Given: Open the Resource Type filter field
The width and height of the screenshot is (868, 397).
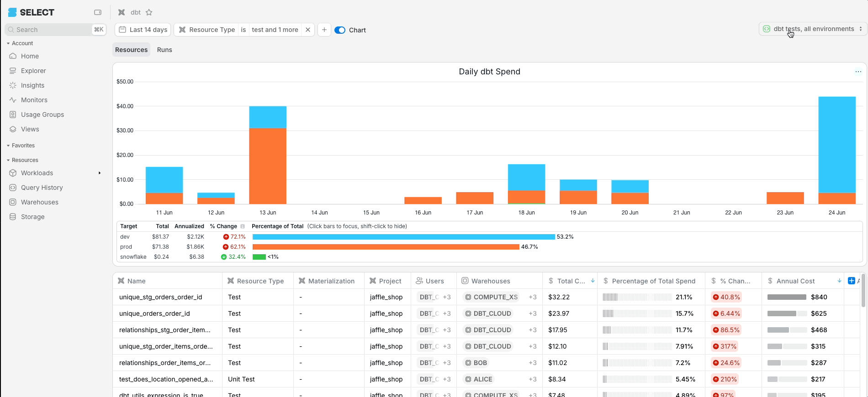Looking at the screenshot, I should (x=206, y=30).
